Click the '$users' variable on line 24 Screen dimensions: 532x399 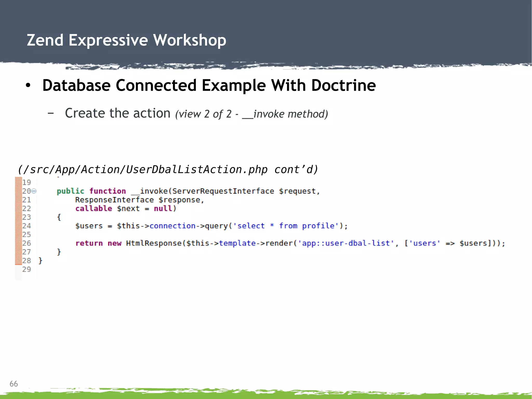(x=89, y=226)
